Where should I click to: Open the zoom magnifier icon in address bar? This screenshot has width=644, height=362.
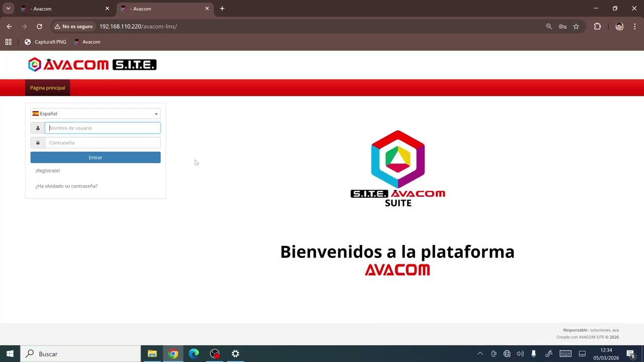coord(549,27)
